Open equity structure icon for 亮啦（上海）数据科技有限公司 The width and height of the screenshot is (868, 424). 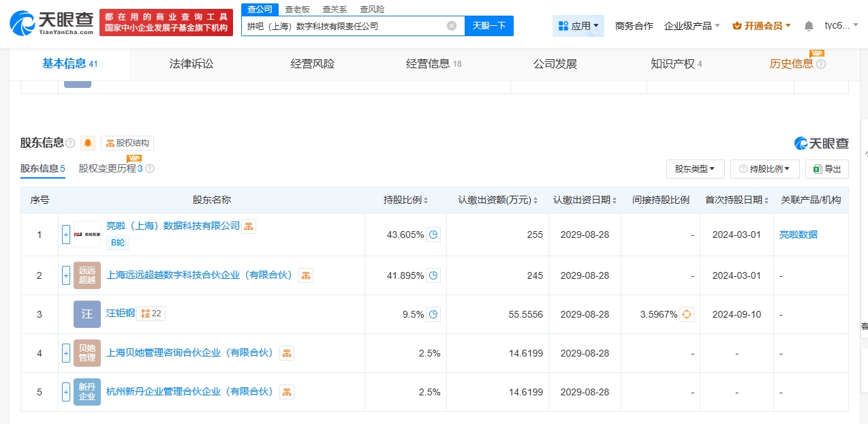click(249, 226)
